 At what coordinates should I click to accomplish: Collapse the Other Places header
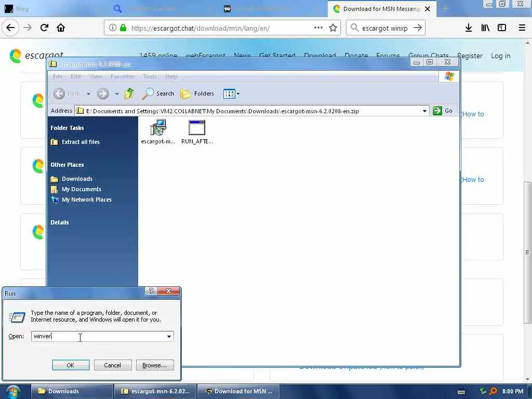(67, 165)
